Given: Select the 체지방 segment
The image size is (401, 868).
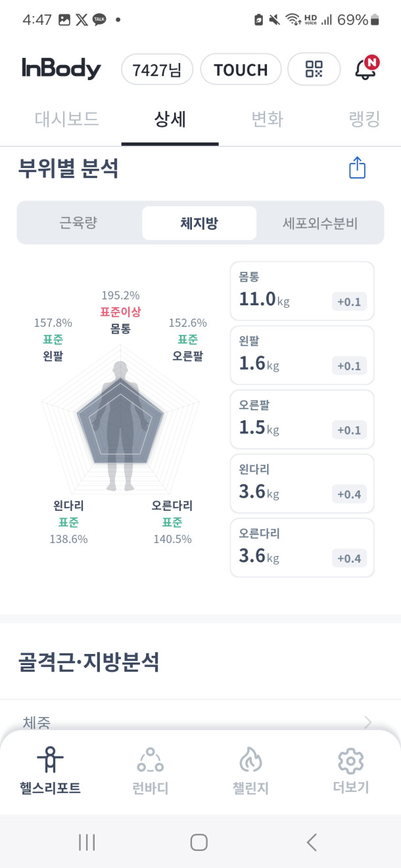Looking at the screenshot, I should point(199,223).
